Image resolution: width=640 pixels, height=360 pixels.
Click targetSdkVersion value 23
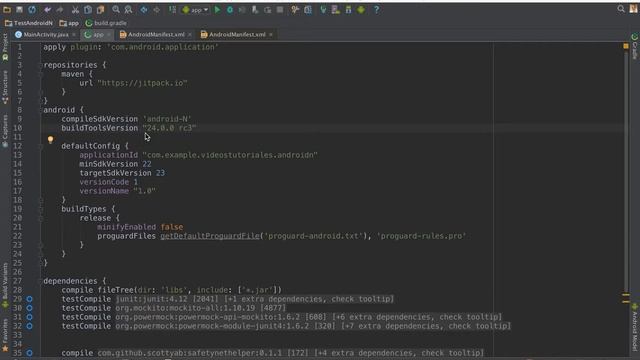coord(160,173)
